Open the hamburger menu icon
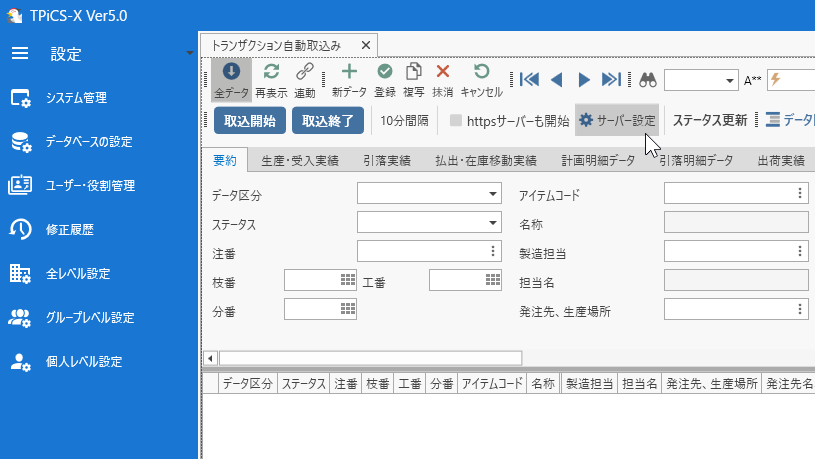815x459 pixels. (20, 54)
